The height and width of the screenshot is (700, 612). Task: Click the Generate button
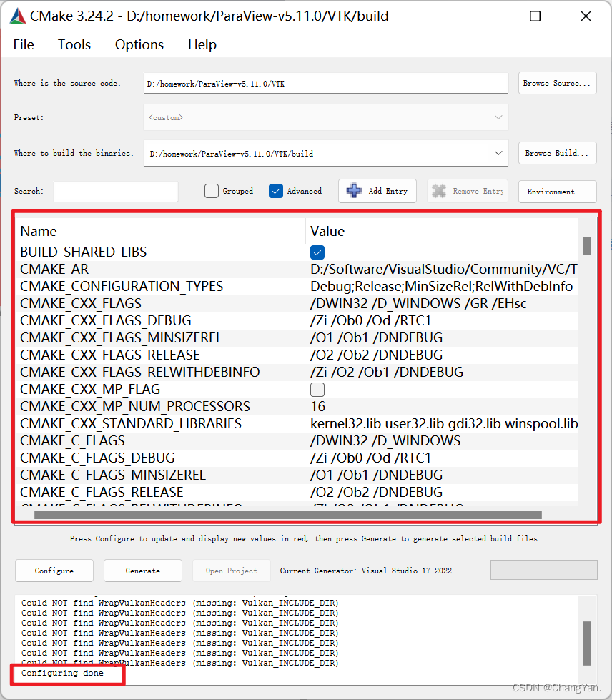coord(143,571)
